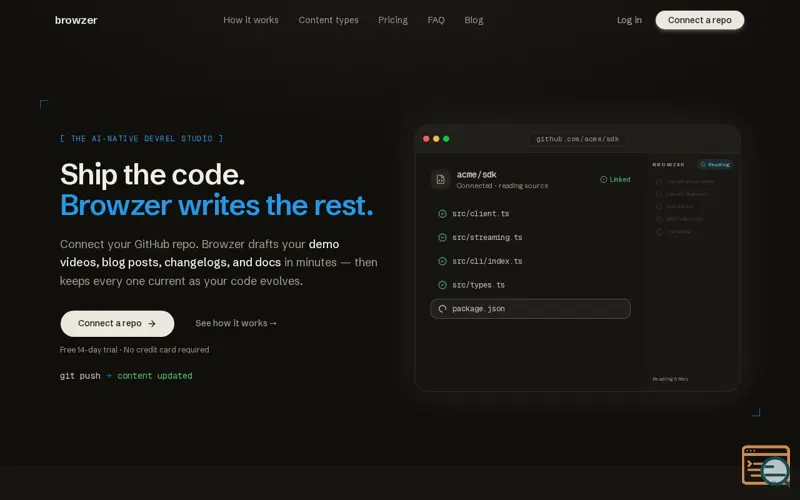Click the Browzer writes the rest headline
Viewport: 800px width, 500px height.
pyautogui.click(x=216, y=205)
